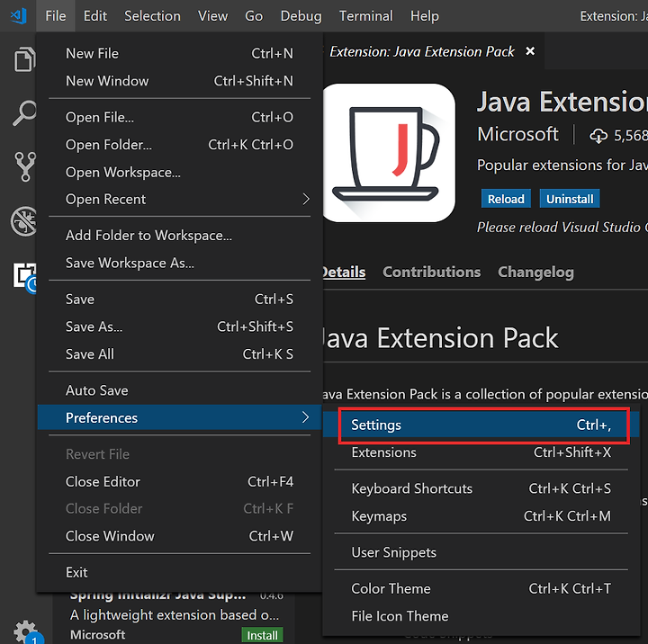Click the Manage gear icon
Image resolution: width=648 pixels, height=644 pixels.
[x=26, y=632]
